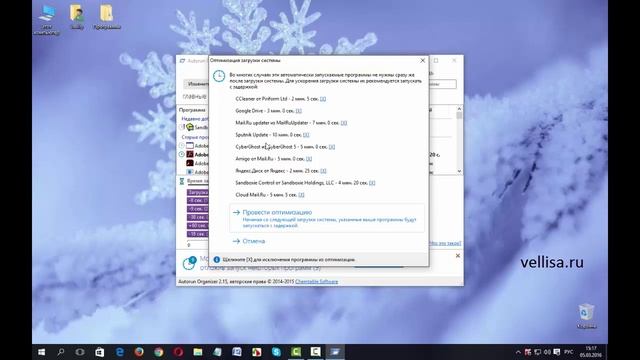This screenshot has height=360, width=640.
Task: Launch Firefox from the taskbar
Action: (x=139, y=352)
